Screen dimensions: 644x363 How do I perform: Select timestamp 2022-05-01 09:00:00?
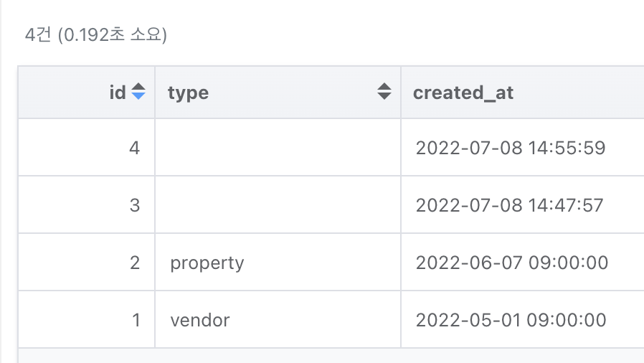pyautogui.click(x=511, y=320)
